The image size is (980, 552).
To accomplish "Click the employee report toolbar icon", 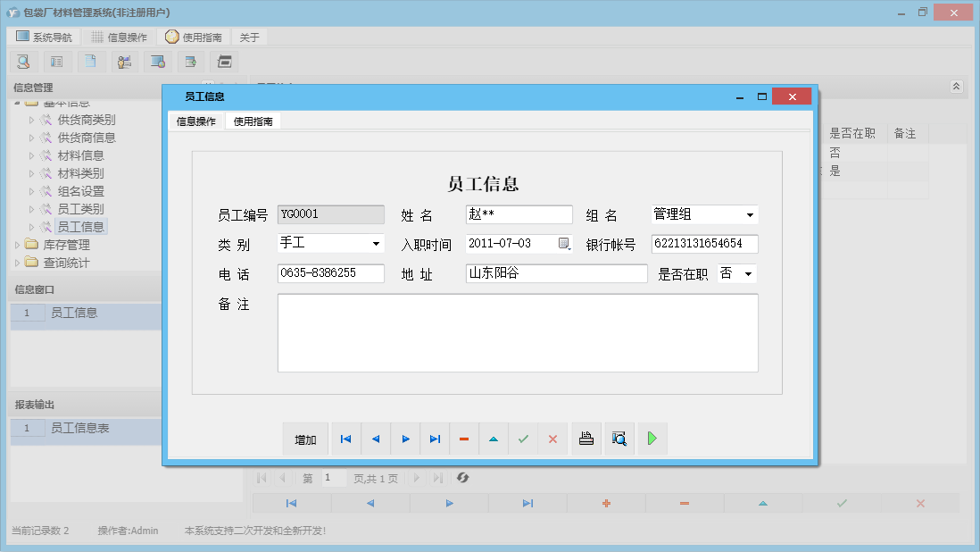I will 124,61.
